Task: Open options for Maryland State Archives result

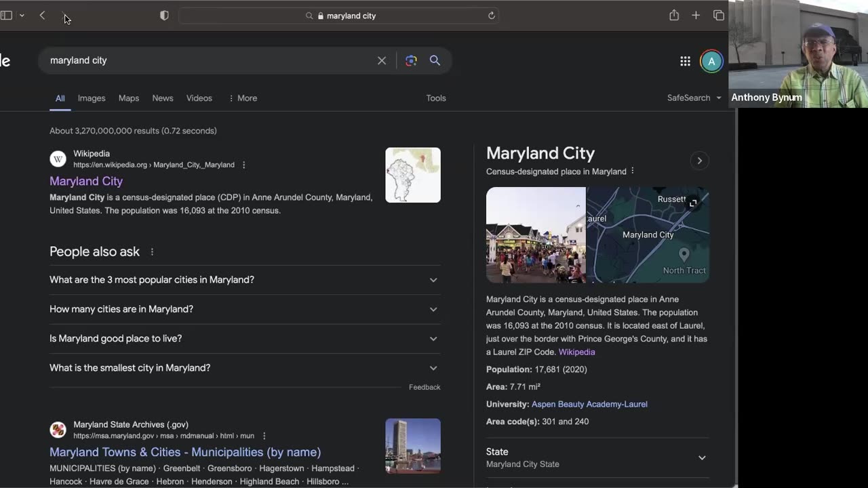Action: point(264,436)
